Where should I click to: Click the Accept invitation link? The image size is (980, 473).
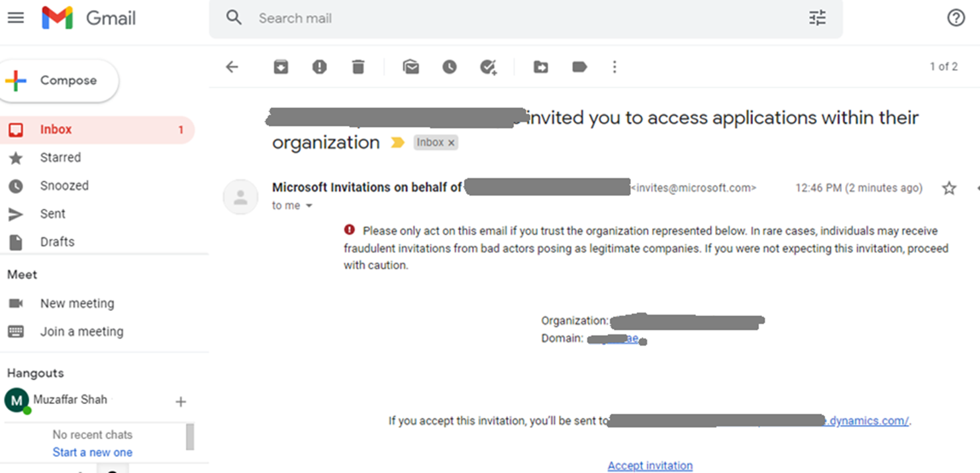650,466
